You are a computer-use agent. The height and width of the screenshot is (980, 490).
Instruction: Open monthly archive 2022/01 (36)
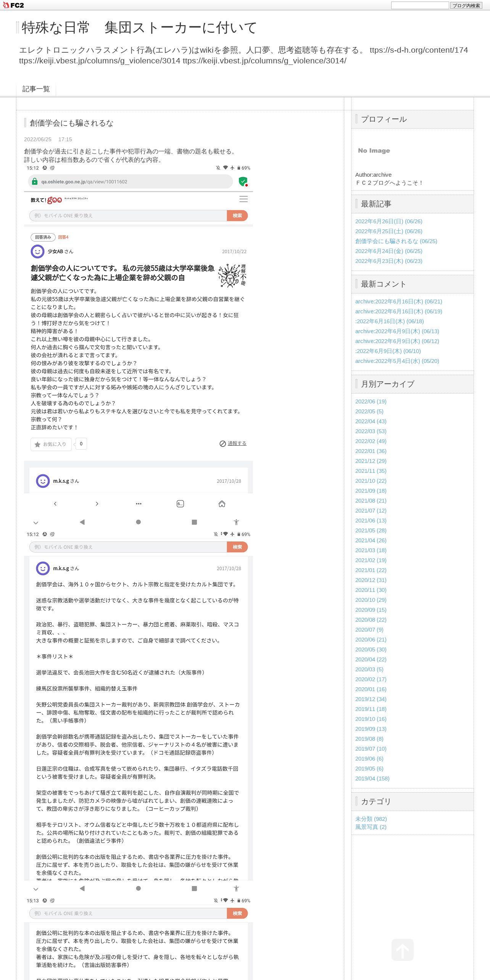pos(371,451)
